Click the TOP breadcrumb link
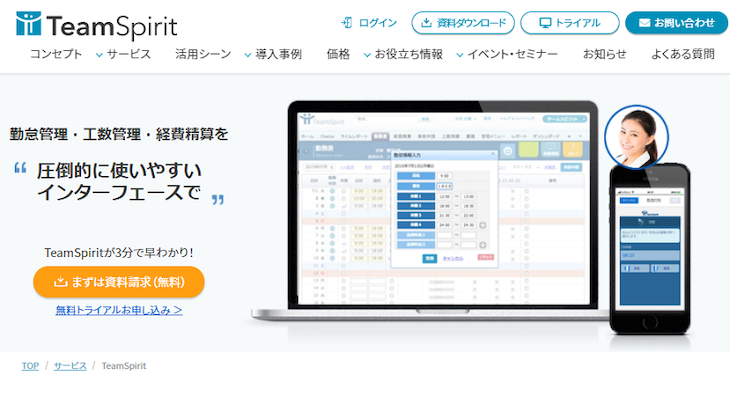This screenshot has width=730, height=412. pyautogui.click(x=30, y=366)
